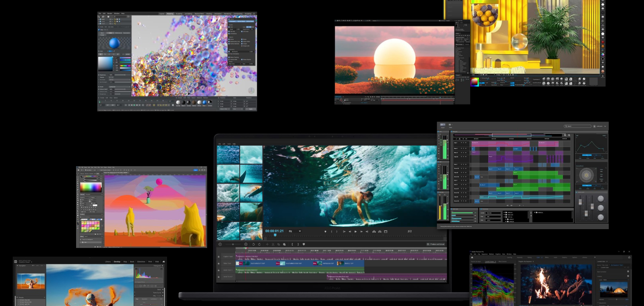Zoom out the video editor timeline with minus icon

point(220,244)
